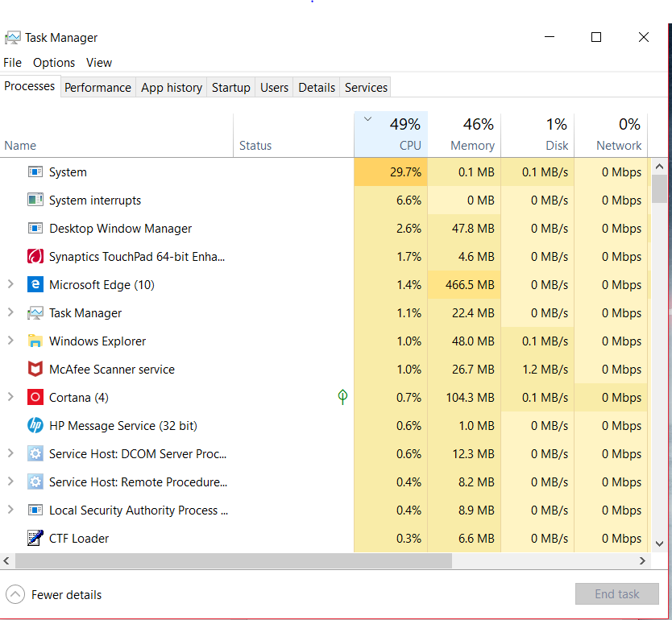Viewport: 672px width, 620px height.
Task: Click the Synaptics TouchPad process icon
Action: (35, 256)
